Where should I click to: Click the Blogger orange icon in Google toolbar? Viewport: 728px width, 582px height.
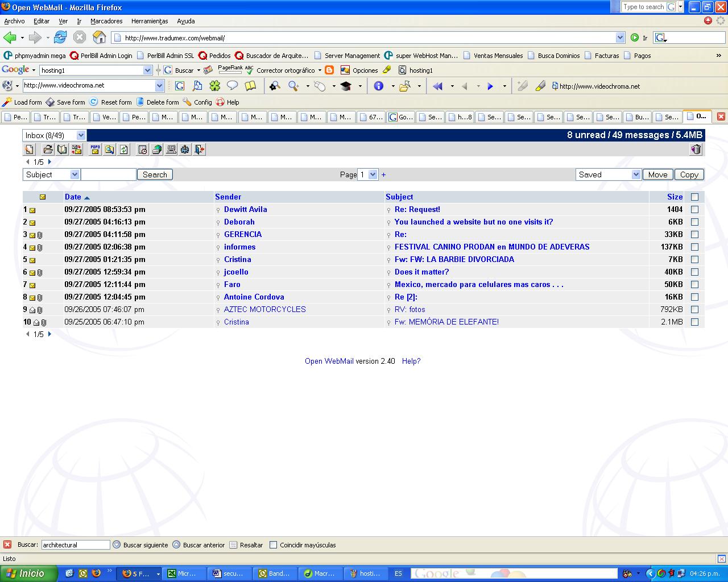point(329,70)
